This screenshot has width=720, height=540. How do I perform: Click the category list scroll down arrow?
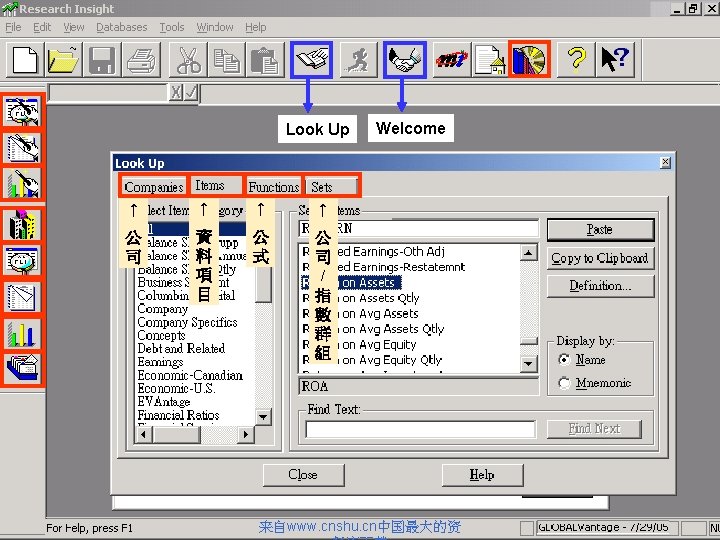click(263, 417)
